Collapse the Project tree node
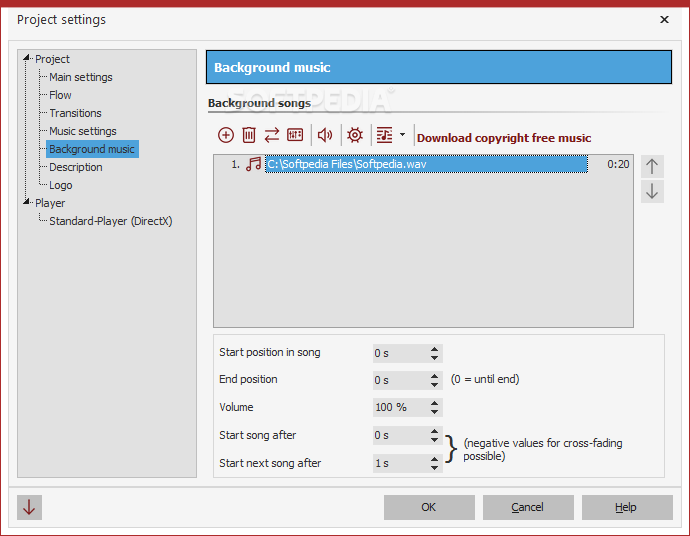The width and height of the screenshot is (690, 536). point(26,58)
